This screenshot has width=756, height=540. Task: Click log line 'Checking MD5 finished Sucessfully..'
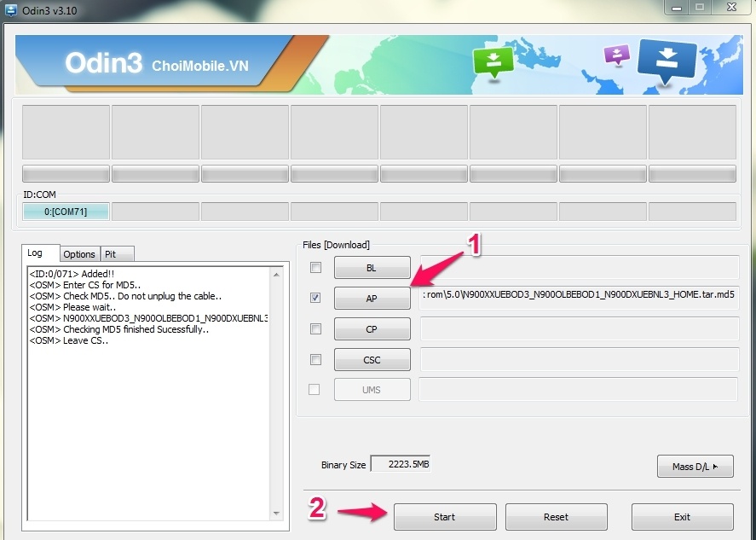pyautogui.click(x=118, y=329)
